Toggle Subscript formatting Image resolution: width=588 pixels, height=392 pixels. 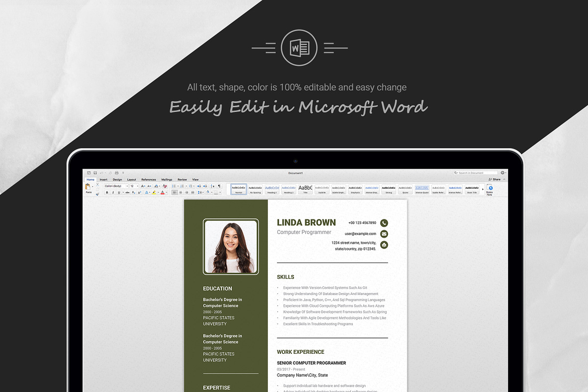[x=133, y=193]
